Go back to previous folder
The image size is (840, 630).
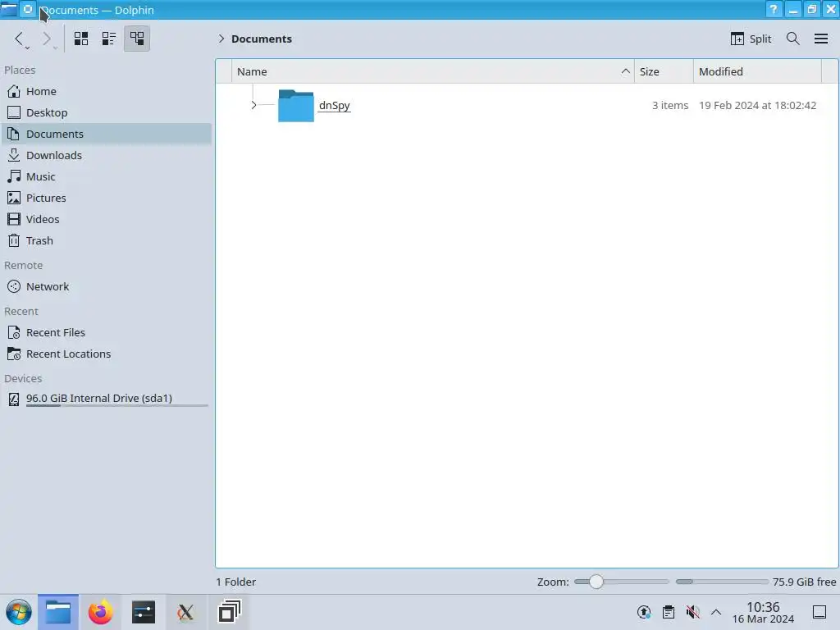pyautogui.click(x=20, y=39)
